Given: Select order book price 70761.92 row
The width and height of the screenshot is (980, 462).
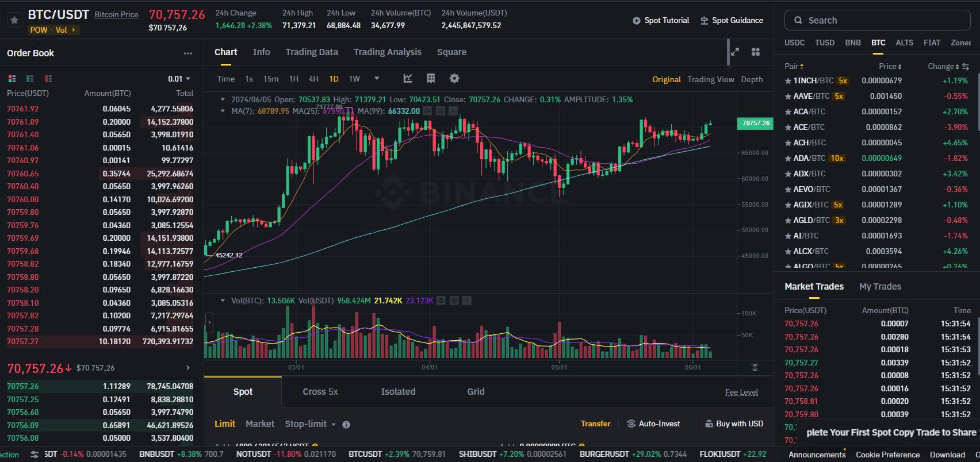Looking at the screenshot, I should (100, 109).
